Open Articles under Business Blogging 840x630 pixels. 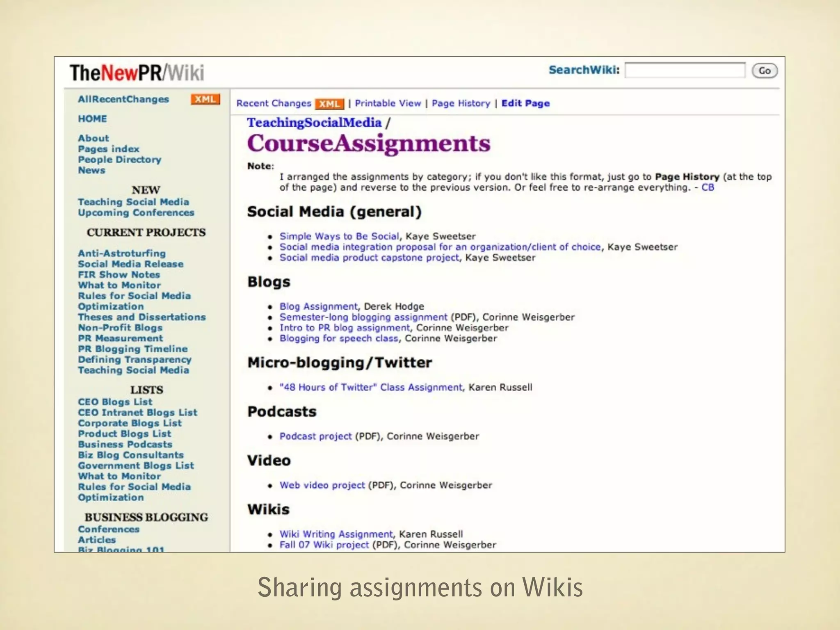97,540
